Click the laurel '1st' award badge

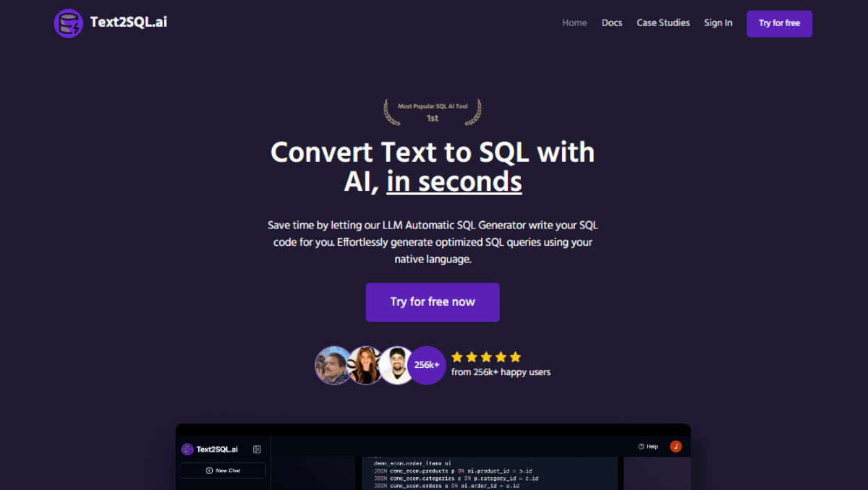(x=432, y=111)
